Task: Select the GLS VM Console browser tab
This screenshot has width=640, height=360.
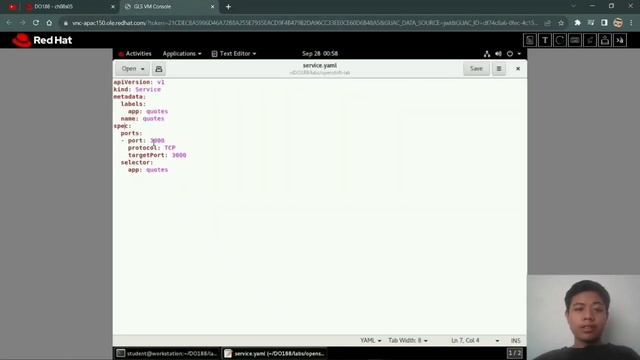Action: [168, 7]
